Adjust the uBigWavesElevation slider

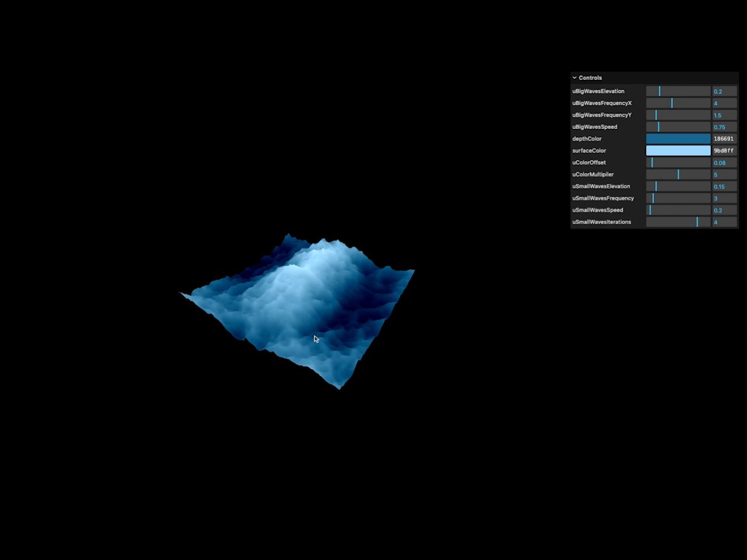tap(677, 91)
